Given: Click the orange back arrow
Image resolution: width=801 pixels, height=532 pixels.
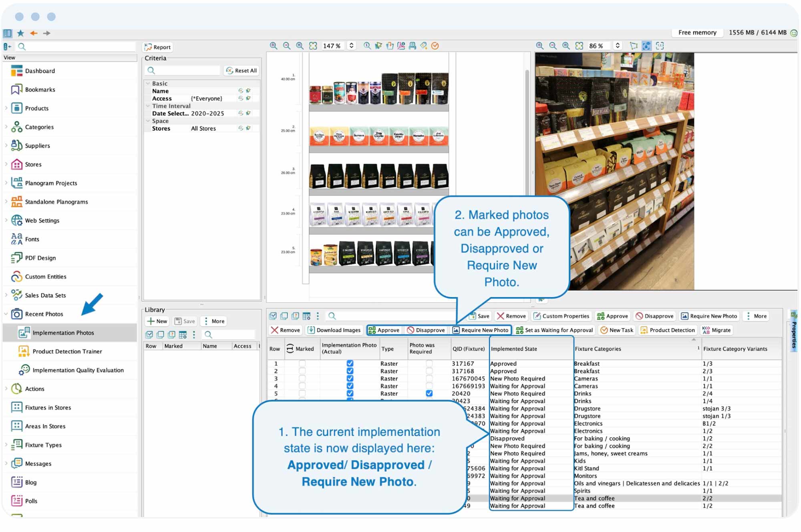Looking at the screenshot, I should (34, 33).
